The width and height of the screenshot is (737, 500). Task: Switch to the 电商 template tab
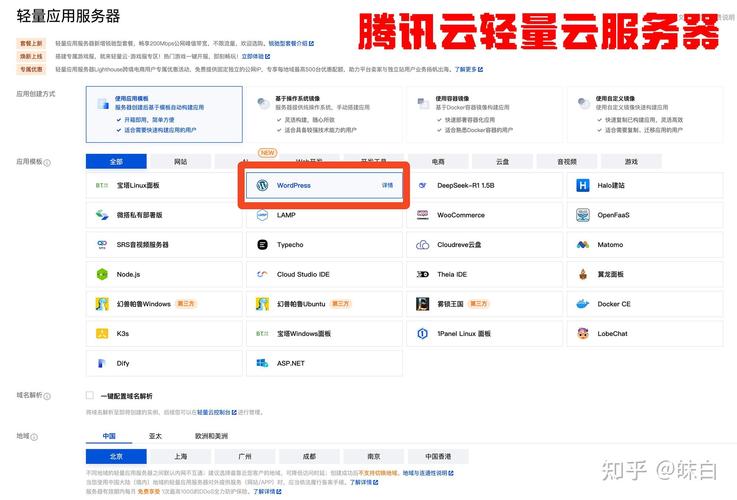point(438,161)
